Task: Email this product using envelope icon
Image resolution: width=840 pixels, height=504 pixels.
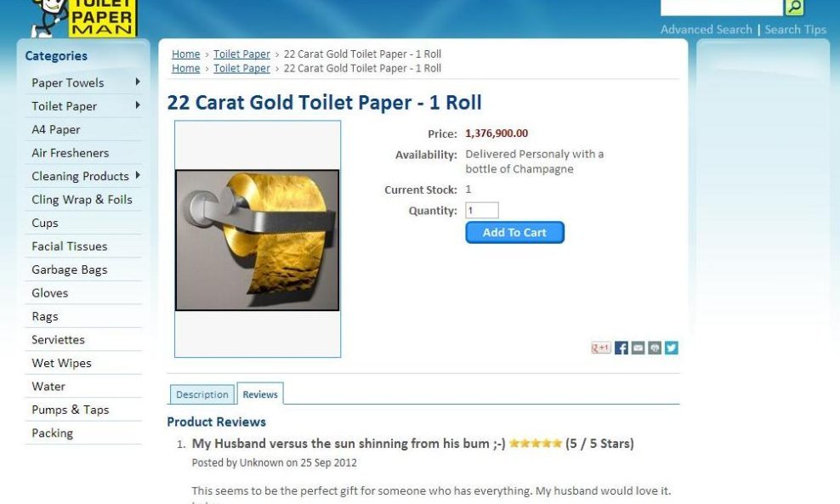Action: click(638, 348)
